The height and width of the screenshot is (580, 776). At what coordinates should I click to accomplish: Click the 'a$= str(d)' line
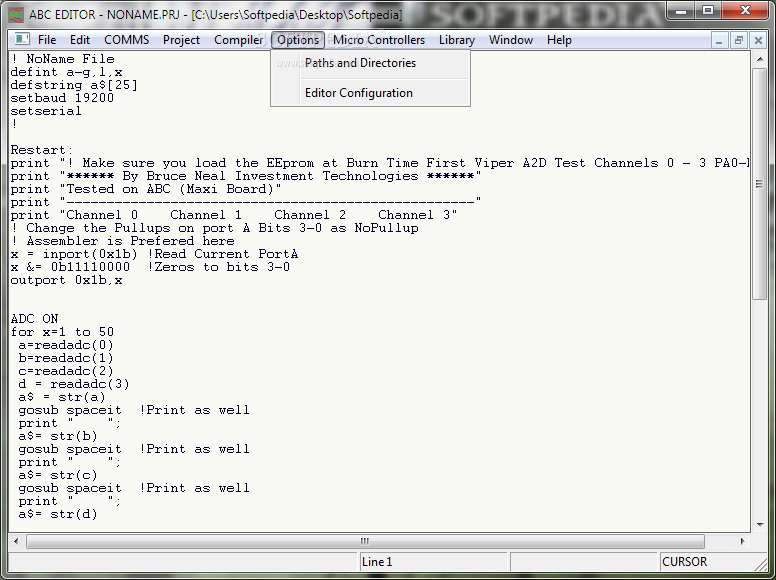pyautogui.click(x=58, y=514)
